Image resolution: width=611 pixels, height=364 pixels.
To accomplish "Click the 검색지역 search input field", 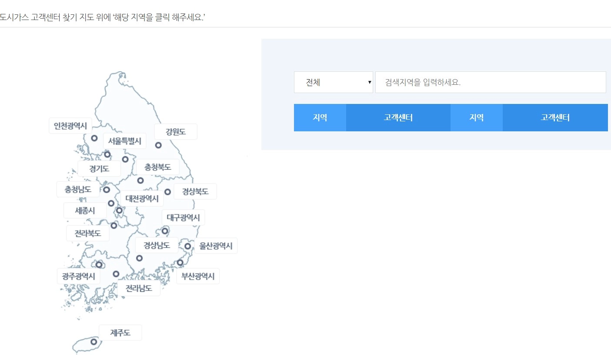I will pos(490,82).
